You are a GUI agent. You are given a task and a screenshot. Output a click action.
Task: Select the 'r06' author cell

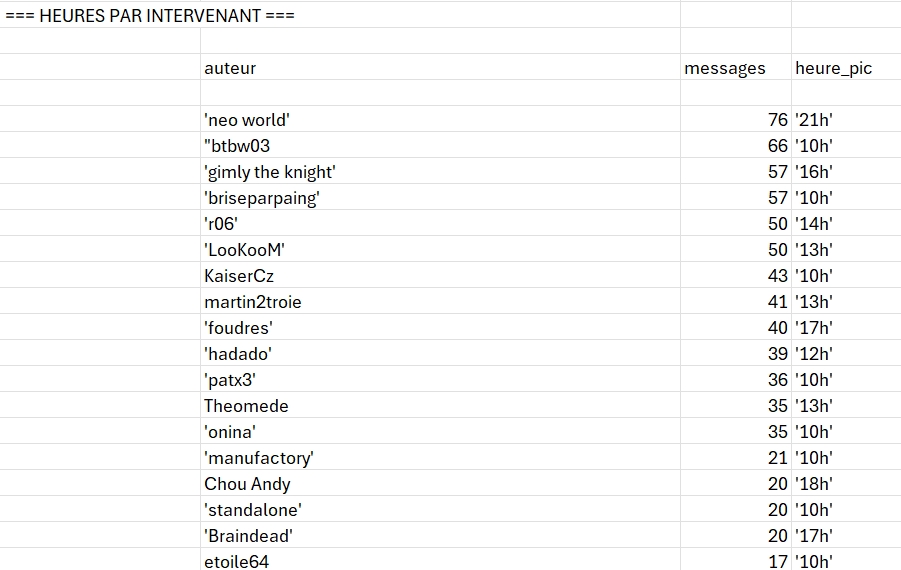pos(221,224)
